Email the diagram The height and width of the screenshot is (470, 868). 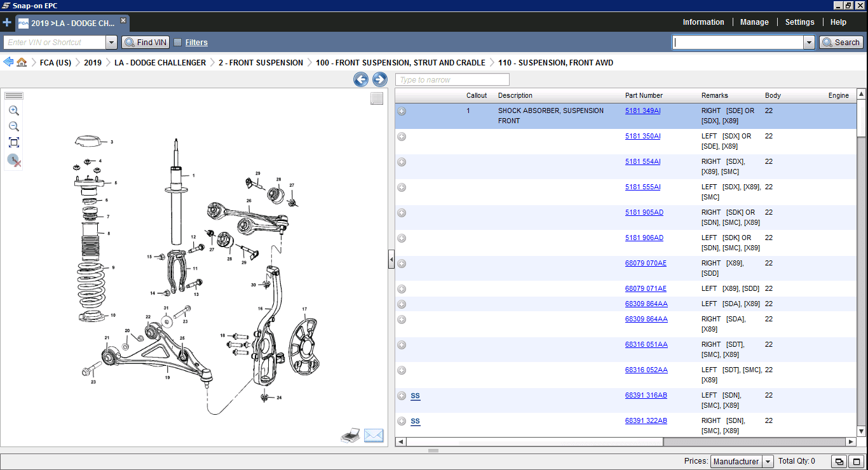click(374, 436)
